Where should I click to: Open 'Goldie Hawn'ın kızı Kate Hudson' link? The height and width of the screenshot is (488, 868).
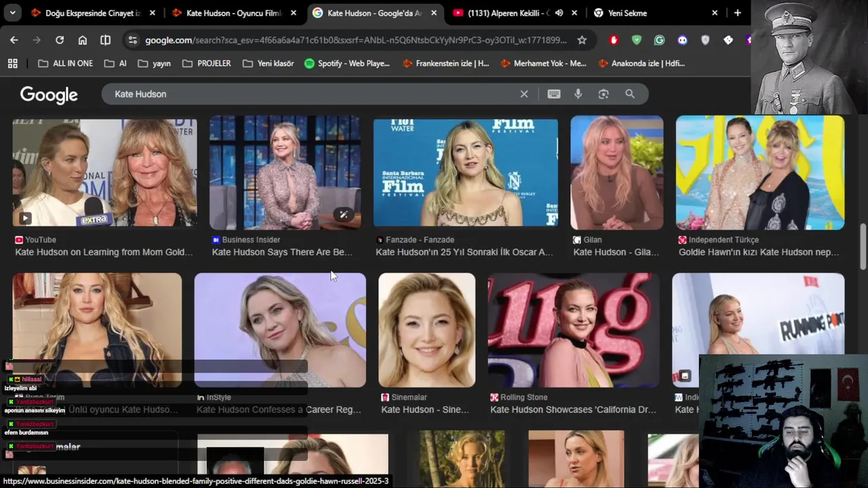pos(759,252)
